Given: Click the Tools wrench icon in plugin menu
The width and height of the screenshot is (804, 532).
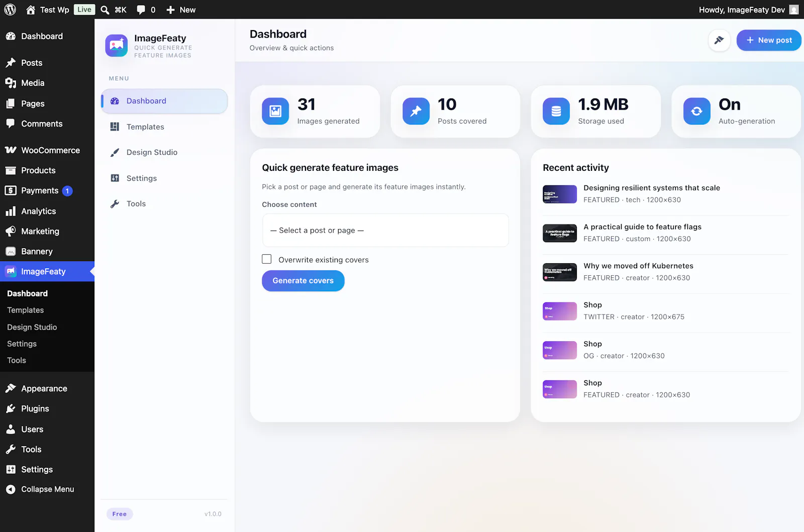Looking at the screenshot, I should [x=115, y=204].
